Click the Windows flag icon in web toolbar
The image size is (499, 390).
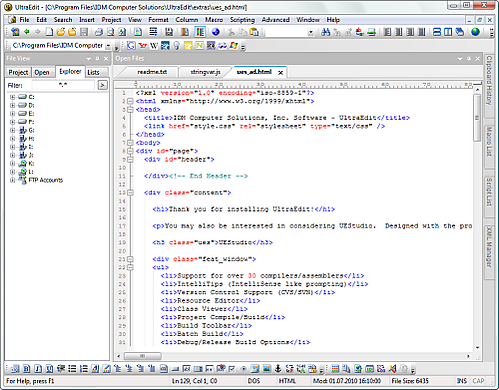pos(234,46)
